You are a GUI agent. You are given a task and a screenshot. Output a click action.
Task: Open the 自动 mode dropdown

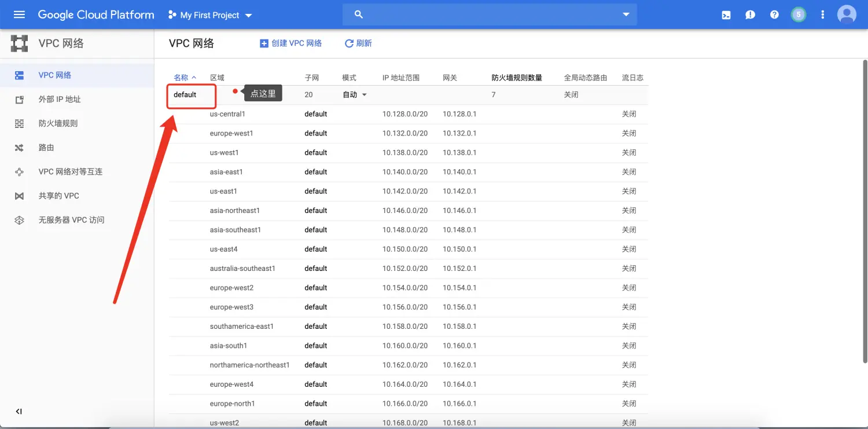pos(355,95)
